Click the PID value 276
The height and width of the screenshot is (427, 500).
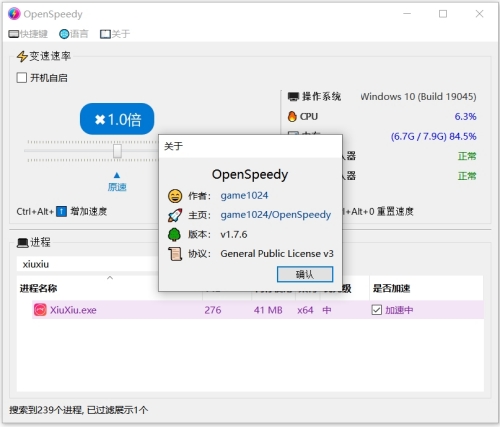click(213, 310)
